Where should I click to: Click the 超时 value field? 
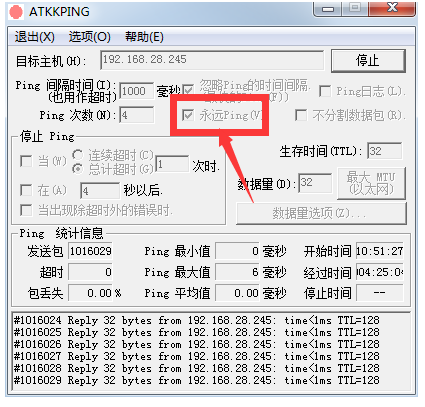click(x=90, y=272)
